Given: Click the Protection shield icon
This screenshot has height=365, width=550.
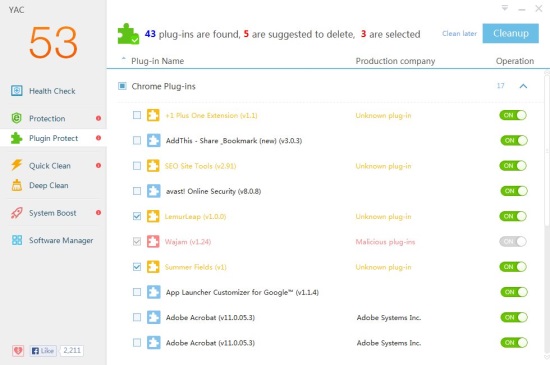Looking at the screenshot, I should (x=16, y=118).
